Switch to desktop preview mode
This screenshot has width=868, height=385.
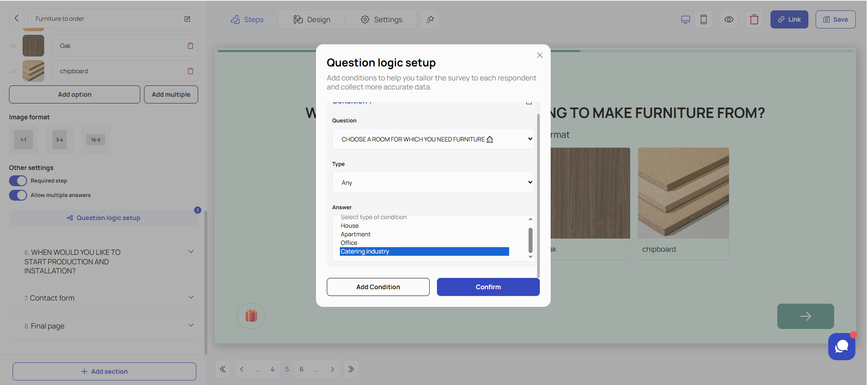685,19
